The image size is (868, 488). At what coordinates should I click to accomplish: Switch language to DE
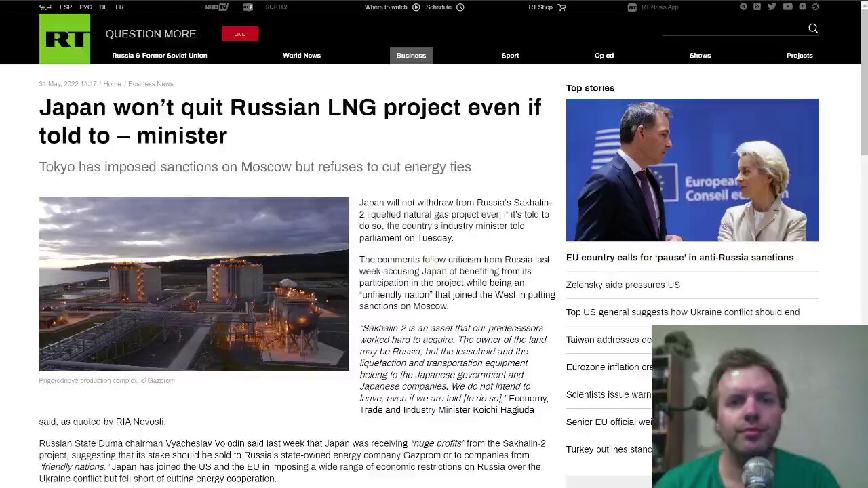(103, 7)
